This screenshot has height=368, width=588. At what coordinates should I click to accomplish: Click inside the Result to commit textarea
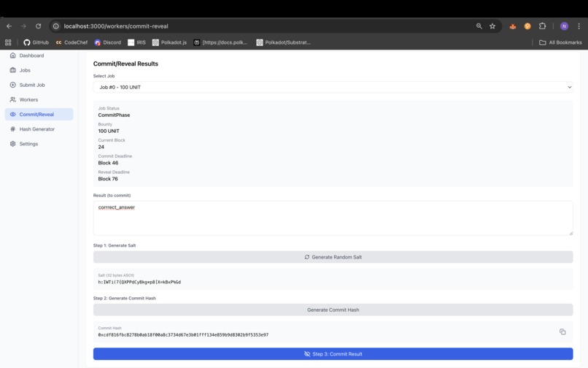tap(333, 218)
